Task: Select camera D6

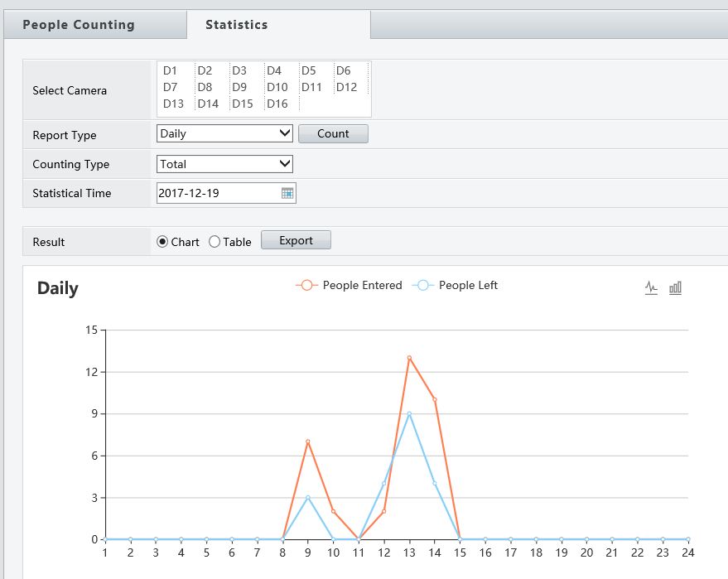Action: pos(344,71)
